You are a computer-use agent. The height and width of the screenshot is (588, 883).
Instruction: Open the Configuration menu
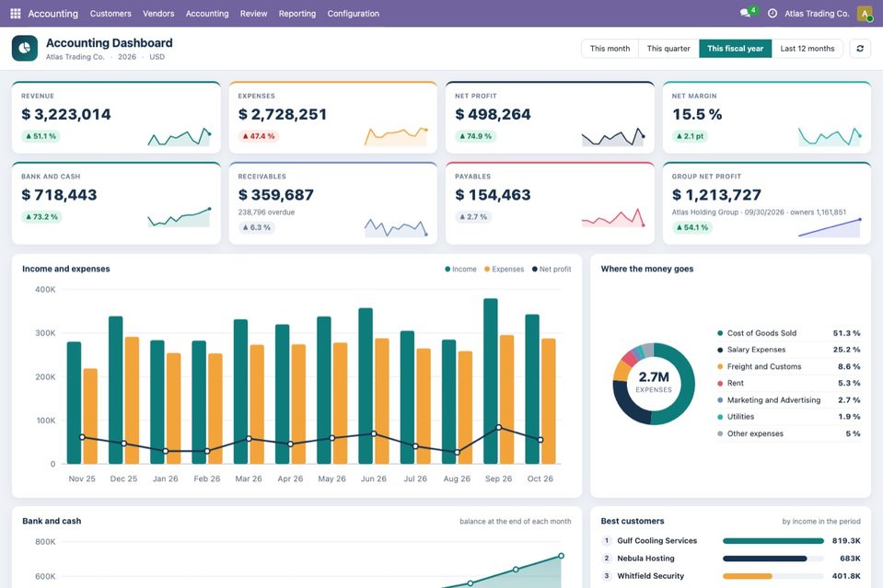pos(353,14)
